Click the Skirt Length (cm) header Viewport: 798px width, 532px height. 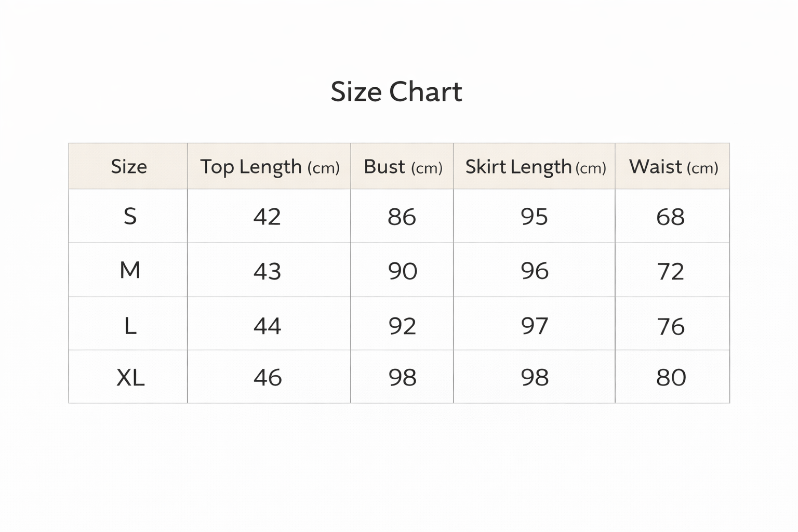(x=535, y=167)
